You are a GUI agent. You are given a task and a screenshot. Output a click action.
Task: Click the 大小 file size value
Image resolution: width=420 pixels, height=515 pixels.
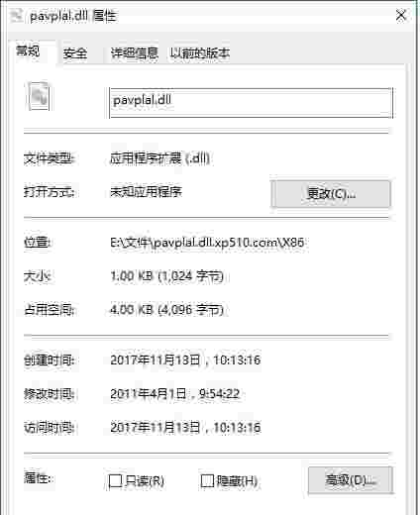tap(166, 276)
